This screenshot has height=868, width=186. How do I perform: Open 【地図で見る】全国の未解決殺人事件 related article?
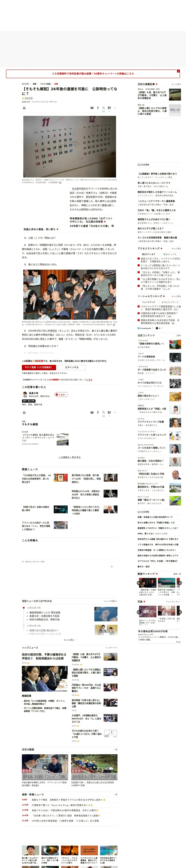(x=36, y=509)
